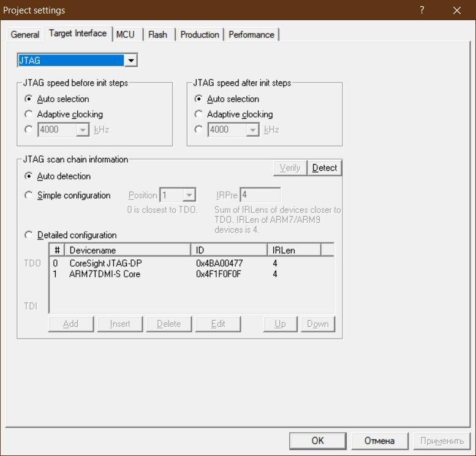
Task: Select Adaptive clocking before init steps
Action: coord(28,114)
